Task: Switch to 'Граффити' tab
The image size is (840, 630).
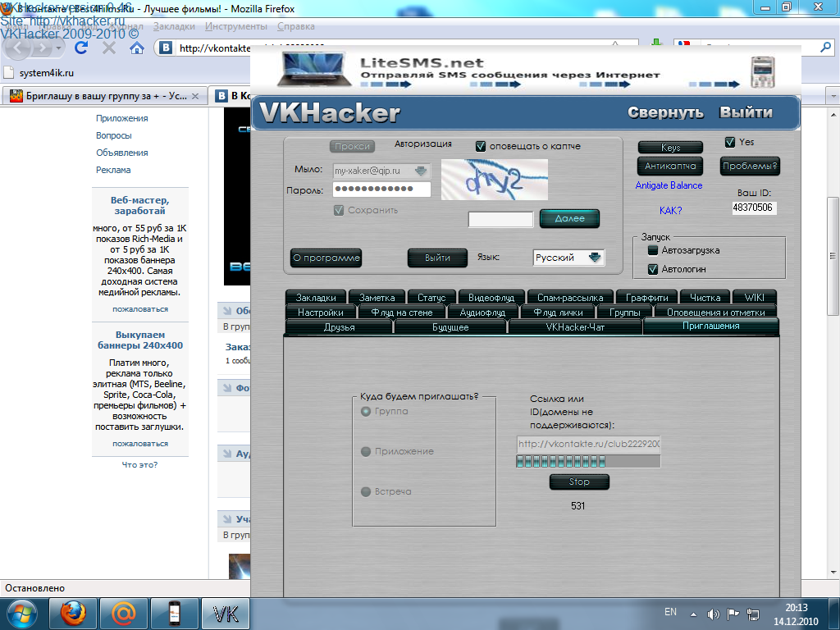Action: click(646, 297)
